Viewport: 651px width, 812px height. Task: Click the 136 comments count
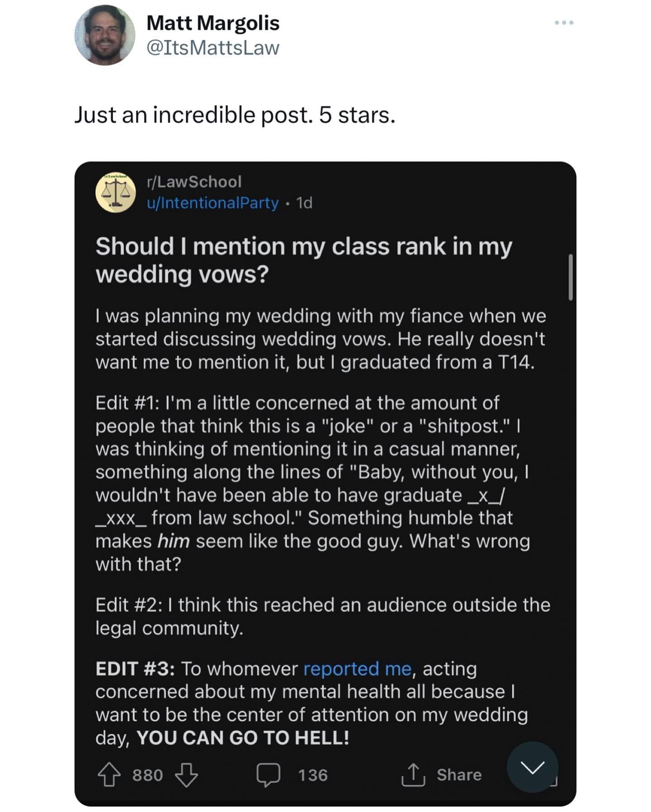312,775
